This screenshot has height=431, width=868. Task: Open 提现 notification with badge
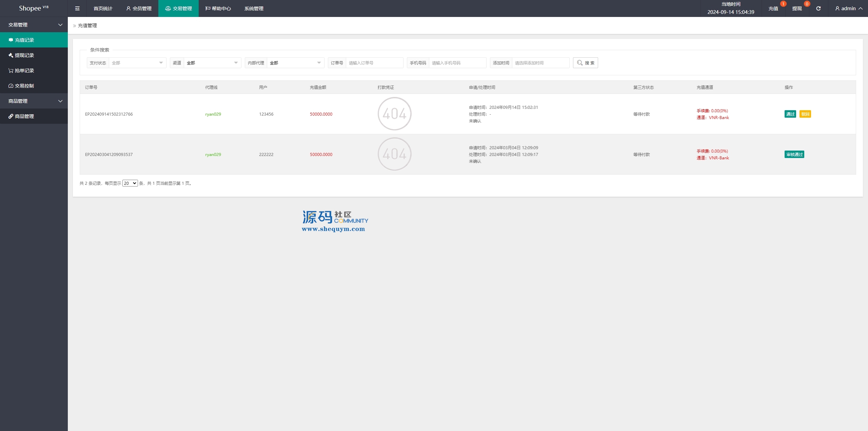click(x=797, y=8)
